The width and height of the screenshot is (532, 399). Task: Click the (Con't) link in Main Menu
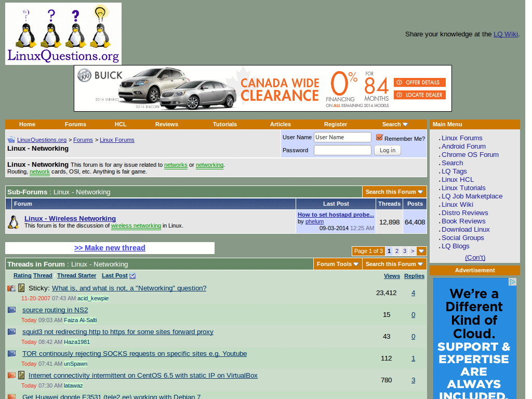pos(475,258)
